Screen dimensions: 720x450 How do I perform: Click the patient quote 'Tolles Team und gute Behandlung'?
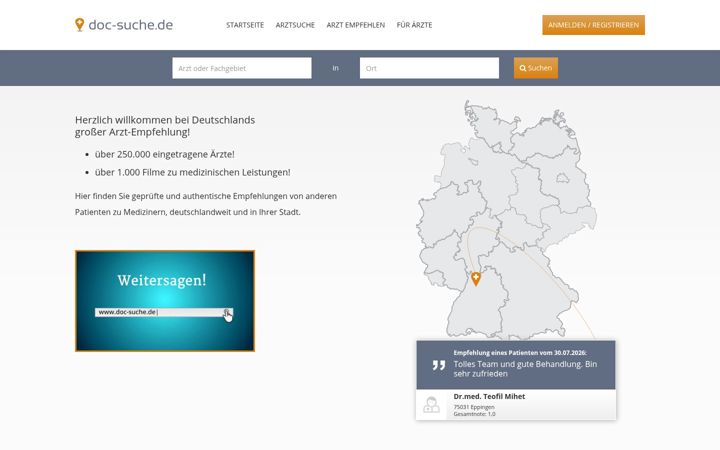click(525, 369)
